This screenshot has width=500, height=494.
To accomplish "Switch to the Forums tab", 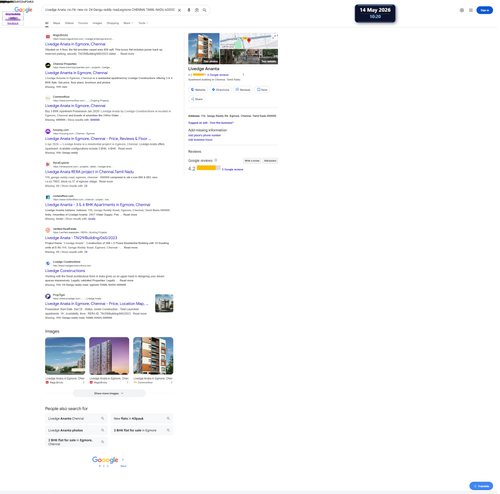I will 83,23.
